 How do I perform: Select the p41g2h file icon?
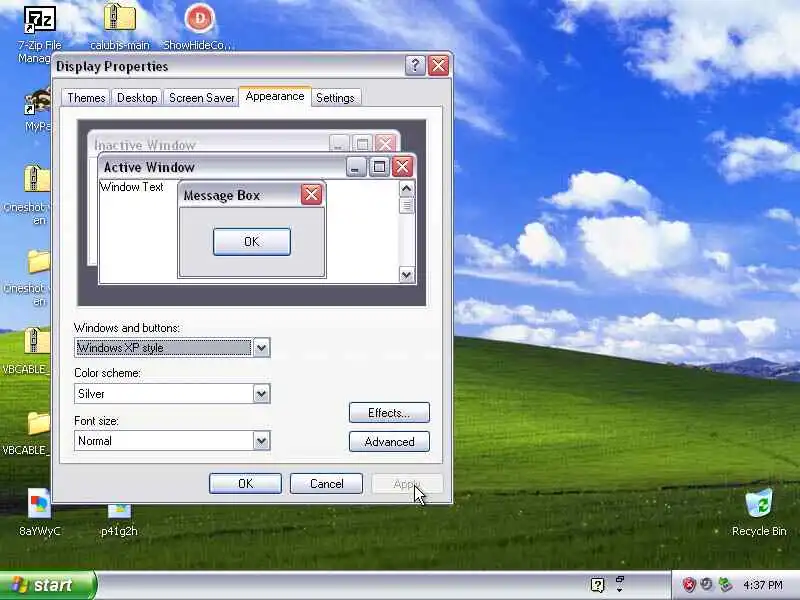[119, 511]
